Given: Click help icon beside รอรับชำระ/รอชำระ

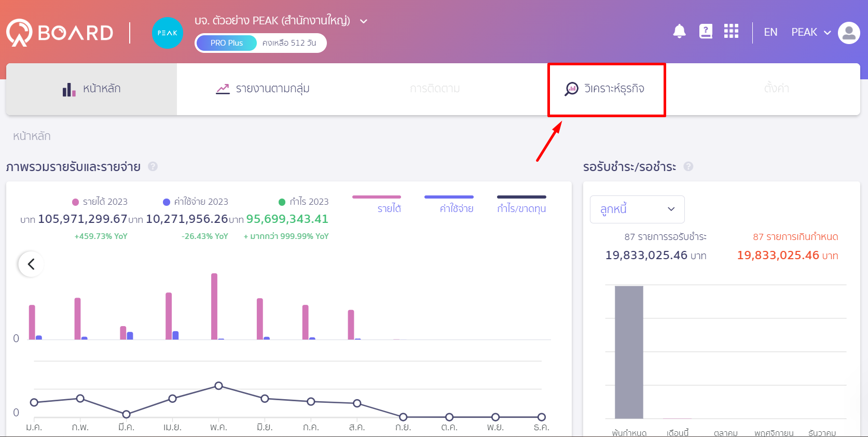Looking at the screenshot, I should [688, 166].
